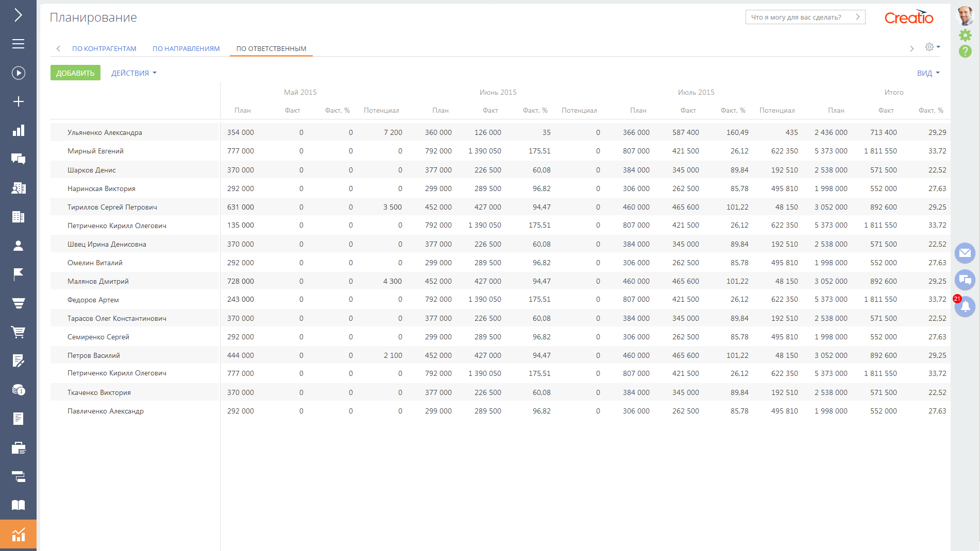Open the stacked-layers sidebar icon

[x=18, y=476]
